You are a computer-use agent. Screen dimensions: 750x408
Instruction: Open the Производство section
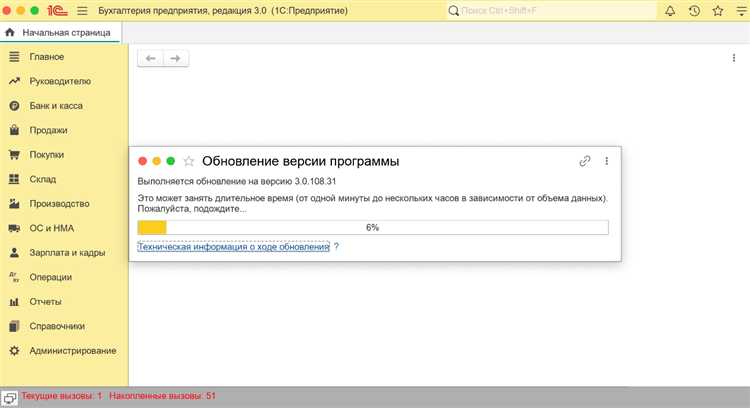pos(59,204)
